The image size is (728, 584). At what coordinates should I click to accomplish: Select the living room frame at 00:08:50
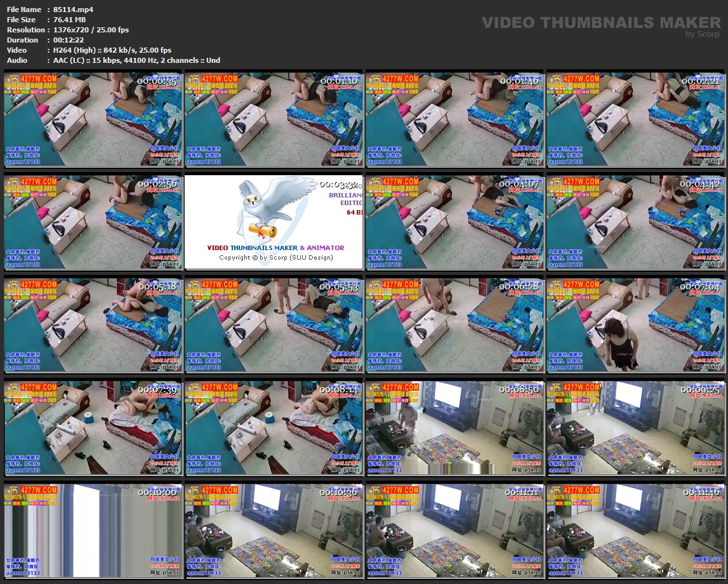click(x=455, y=428)
